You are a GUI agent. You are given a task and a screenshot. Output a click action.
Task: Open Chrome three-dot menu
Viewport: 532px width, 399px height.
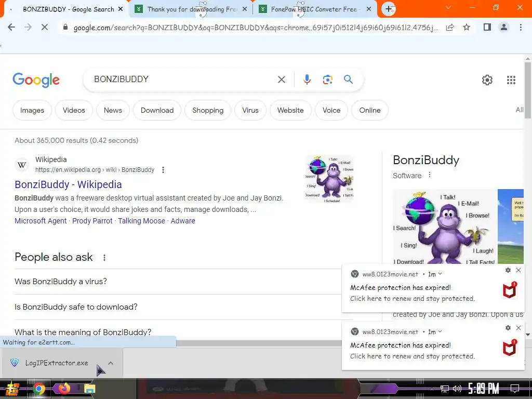[521, 27]
